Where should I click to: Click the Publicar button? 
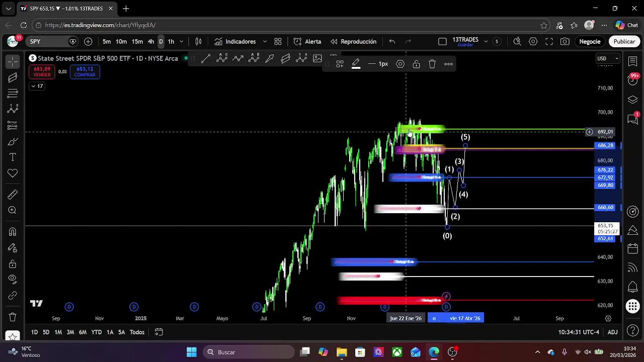(x=624, y=42)
